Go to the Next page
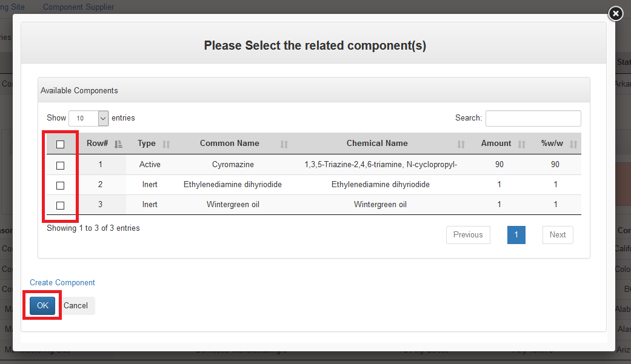The image size is (631, 364). coord(558,235)
